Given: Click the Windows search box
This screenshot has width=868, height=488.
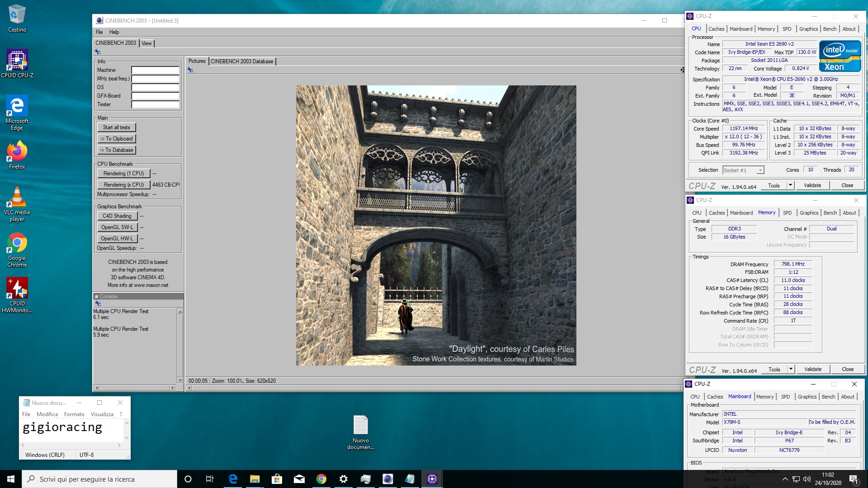Looking at the screenshot, I should [99, 479].
